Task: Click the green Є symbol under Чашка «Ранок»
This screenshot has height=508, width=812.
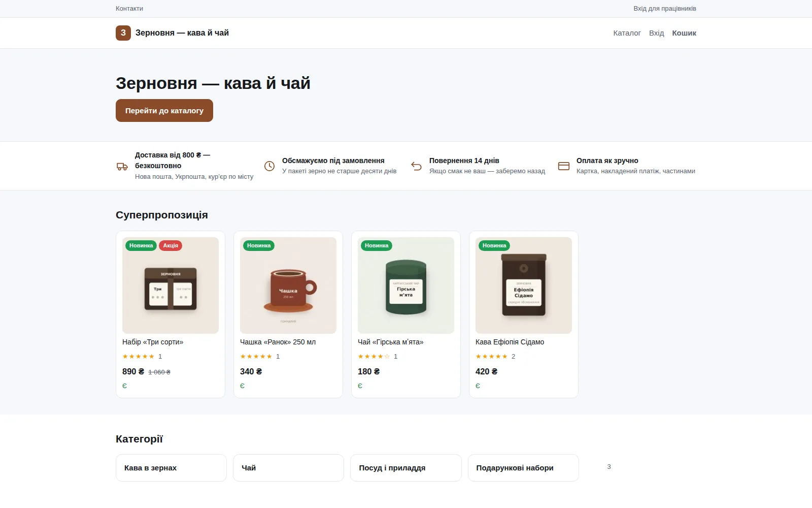Action: [x=242, y=386]
